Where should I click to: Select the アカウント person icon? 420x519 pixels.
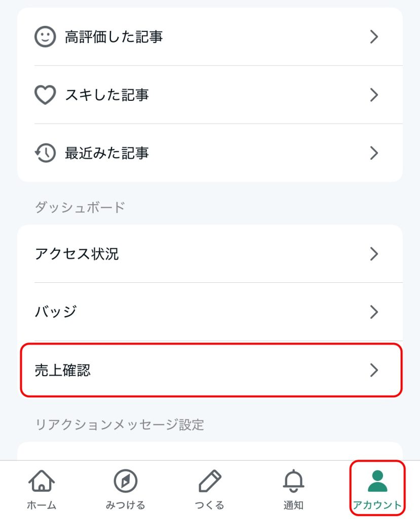(377, 480)
